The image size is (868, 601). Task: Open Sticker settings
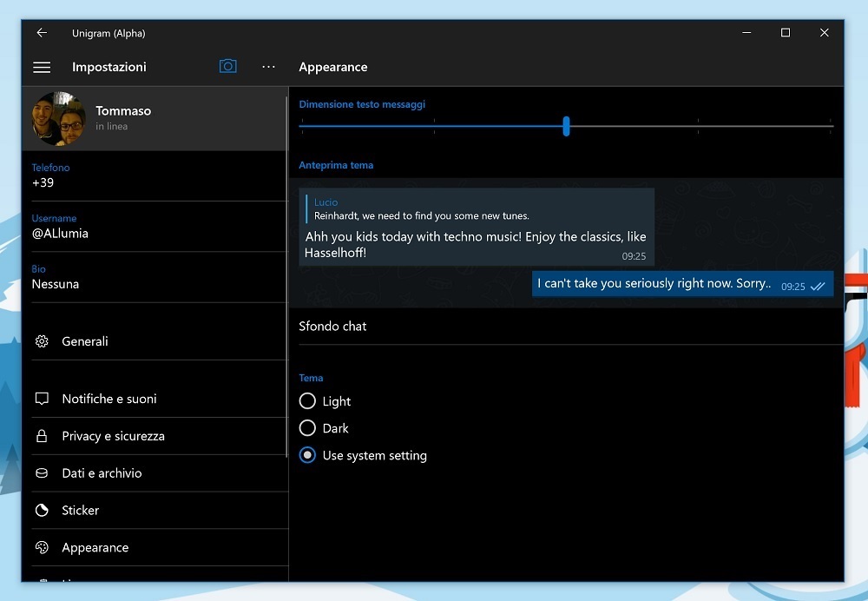point(160,510)
